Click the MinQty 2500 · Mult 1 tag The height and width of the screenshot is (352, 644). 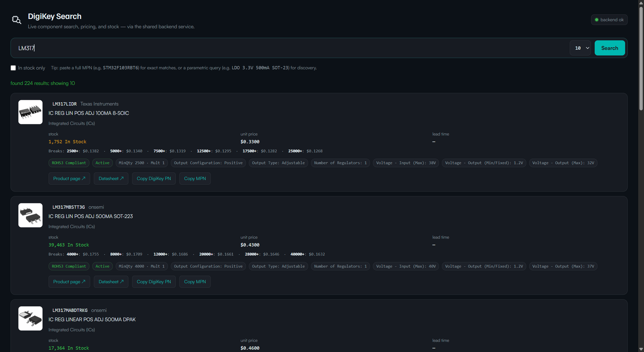[142, 163]
